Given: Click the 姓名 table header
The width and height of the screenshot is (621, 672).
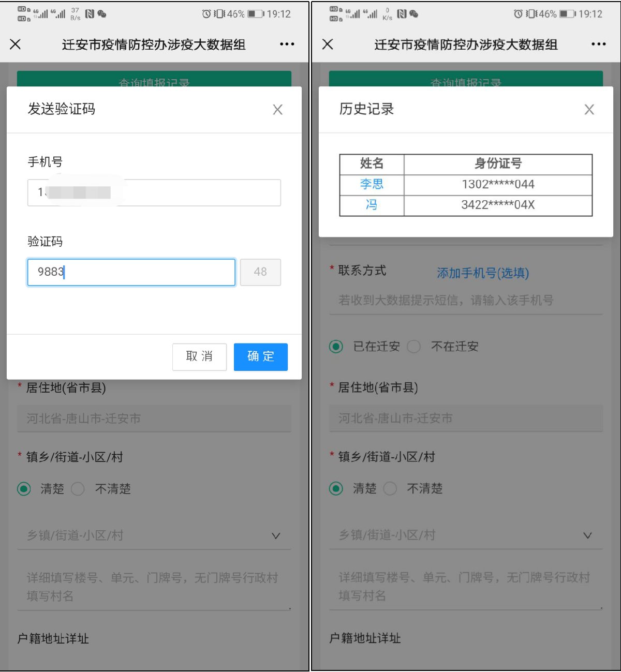Looking at the screenshot, I should click(x=372, y=164).
